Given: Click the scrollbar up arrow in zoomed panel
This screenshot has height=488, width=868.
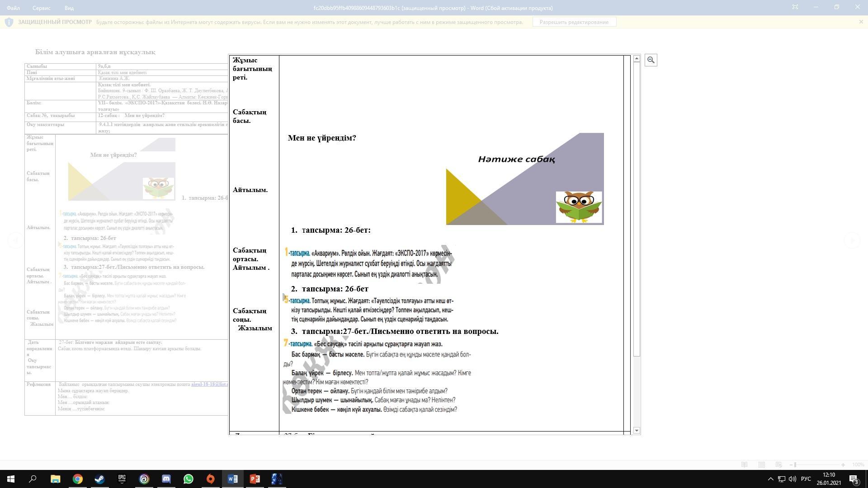Looking at the screenshot, I should [x=637, y=59].
